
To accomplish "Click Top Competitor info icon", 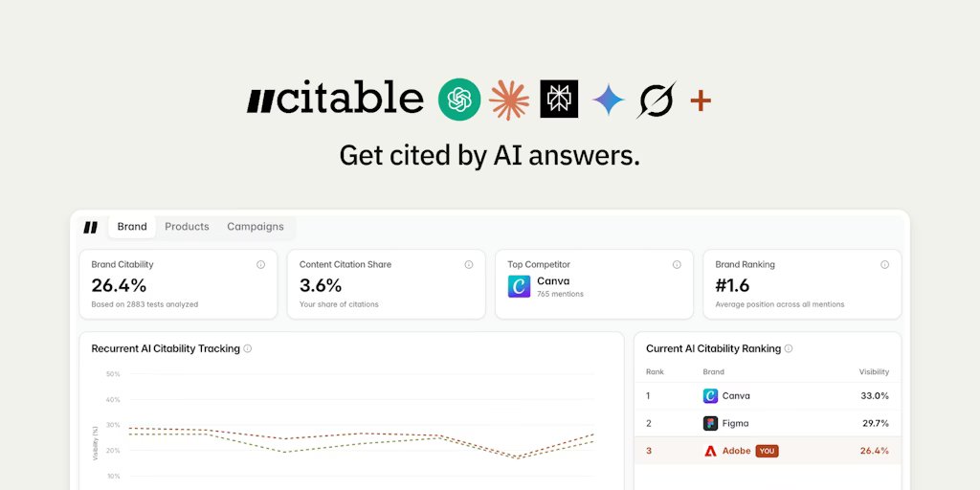I will (677, 265).
